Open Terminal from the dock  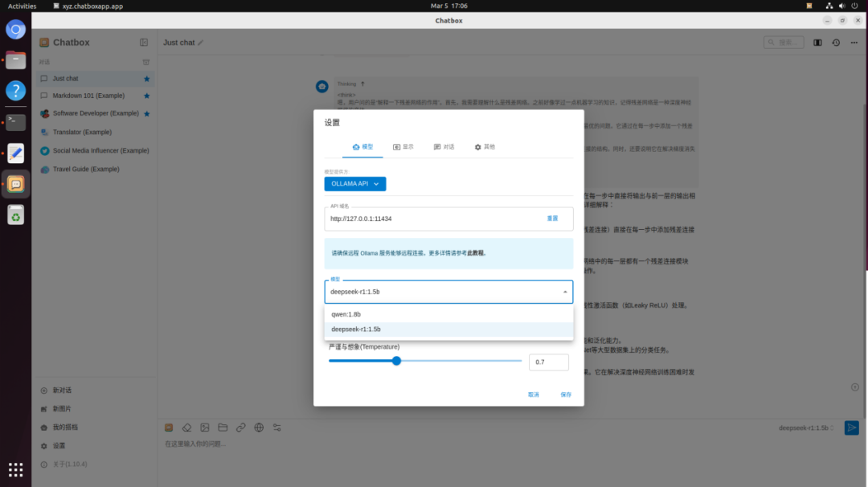15,122
